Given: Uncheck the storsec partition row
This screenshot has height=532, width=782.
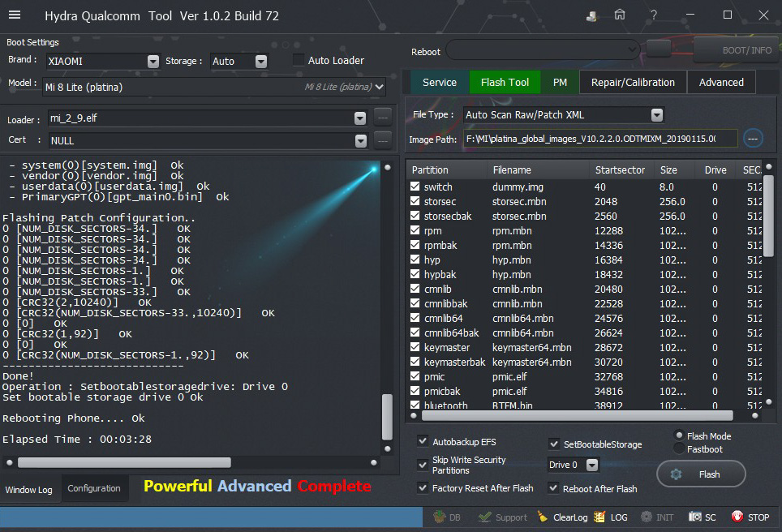Looking at the screenshot, I should (x=415, y=201).
